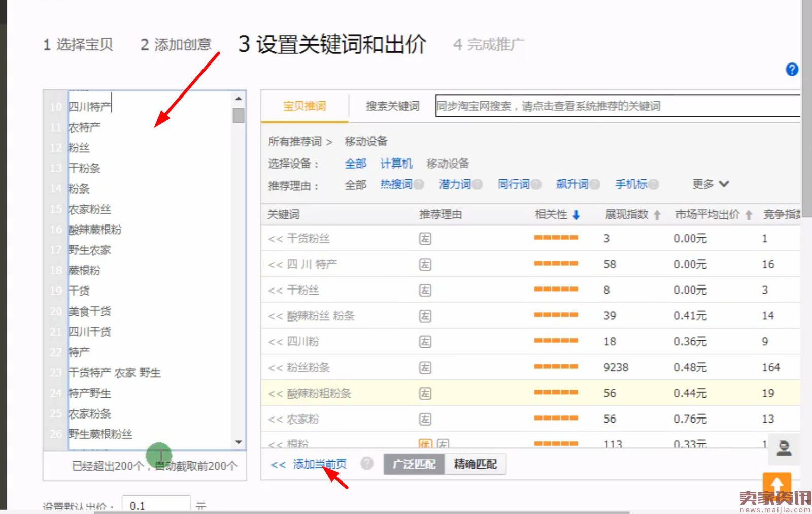Filter devices by 计算机
The width and height of the screenshot is (812, 514).
(396, 164)
